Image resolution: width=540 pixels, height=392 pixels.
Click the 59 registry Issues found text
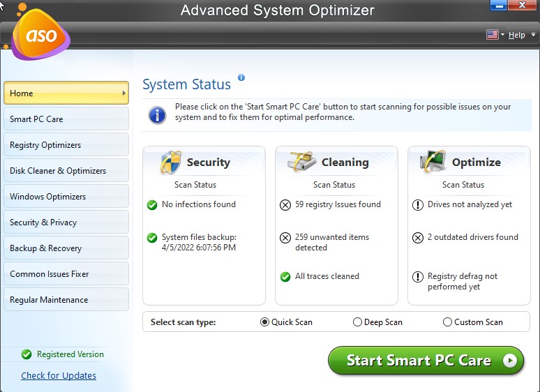click(338, 204)
